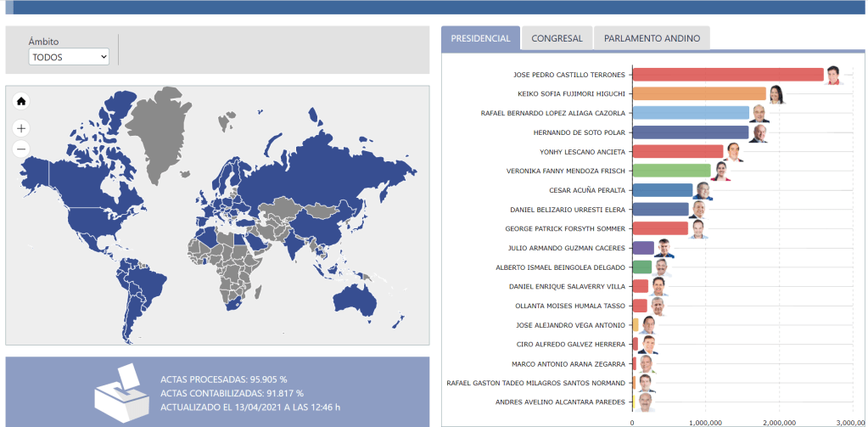The image size is (868, 427).
Task: Select the Presidencial tab
Action: (480, 38)
